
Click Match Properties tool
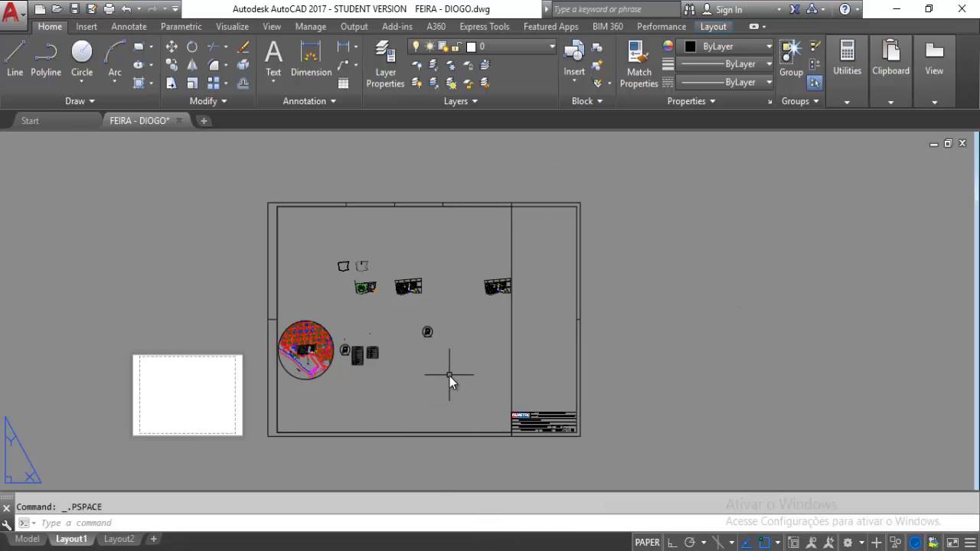[x=639, y=65]
